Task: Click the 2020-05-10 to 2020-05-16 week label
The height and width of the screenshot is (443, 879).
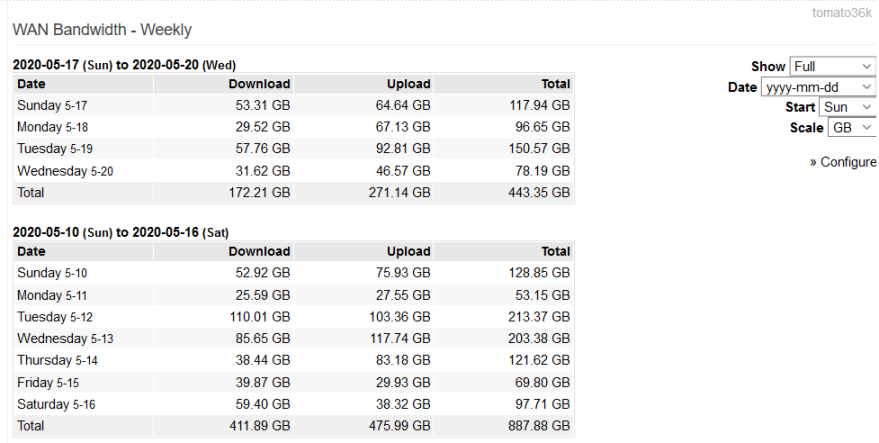Action: click(x=121, y=232)
